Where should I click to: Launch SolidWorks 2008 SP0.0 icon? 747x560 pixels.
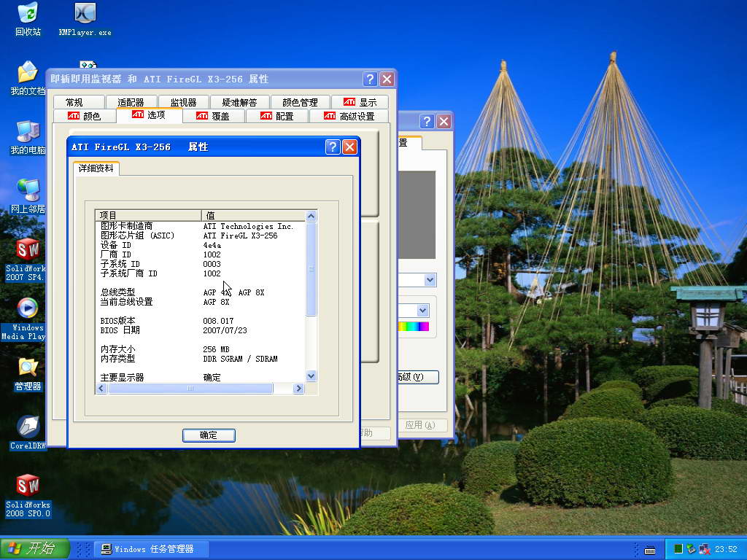[x=28, y=496]
